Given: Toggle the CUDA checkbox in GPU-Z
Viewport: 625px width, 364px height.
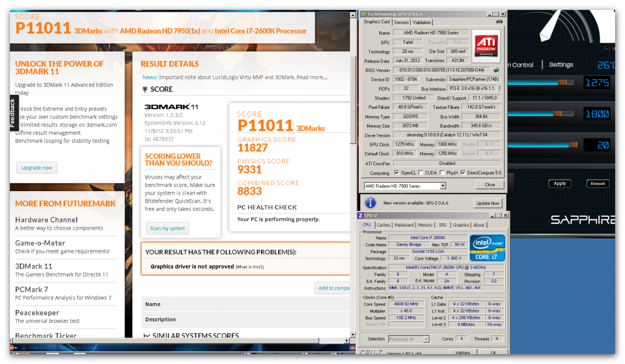Looking at the screenshot, I should click(420, 172).
